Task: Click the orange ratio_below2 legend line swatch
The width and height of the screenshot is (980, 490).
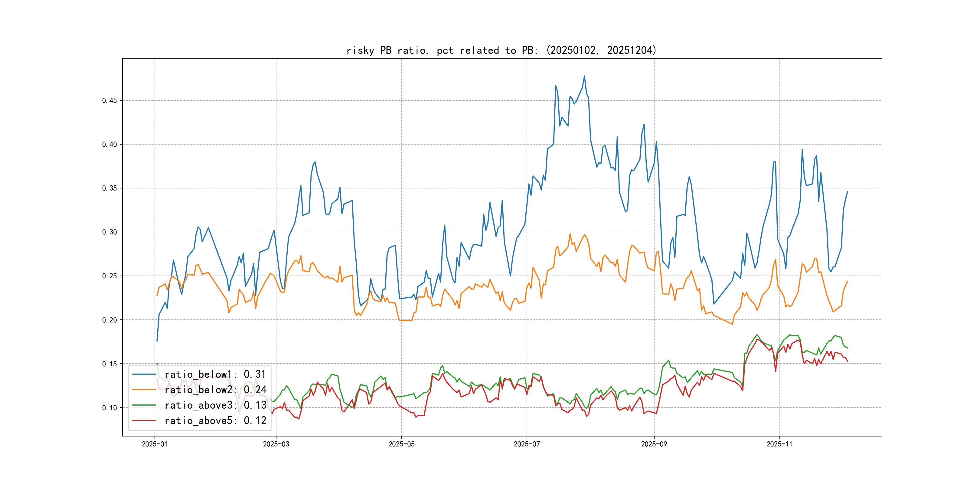Action: click(x=144, y=390)
